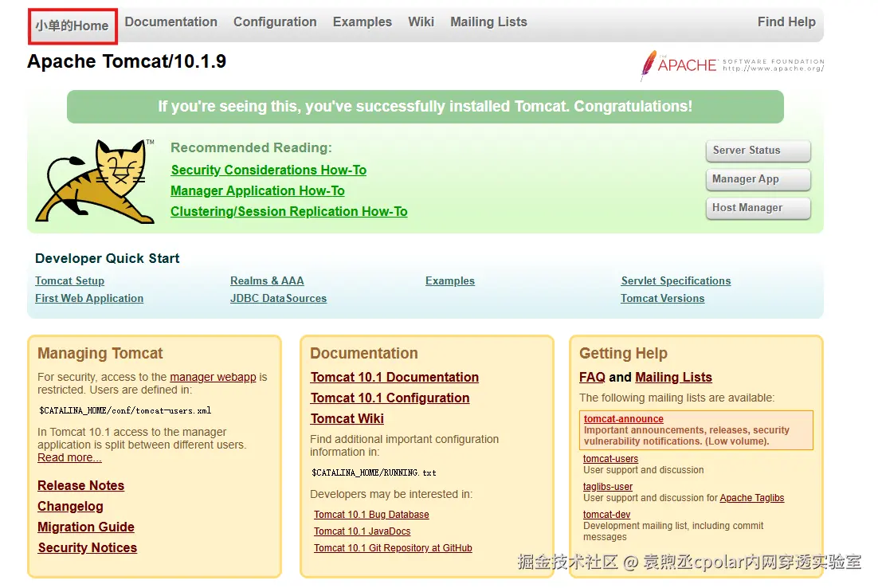This screenshot has width=878, height=588.
Task: Click the $CATALINA_HOME/conf/tomcat-users.xml path text
Action: [125, 410]
